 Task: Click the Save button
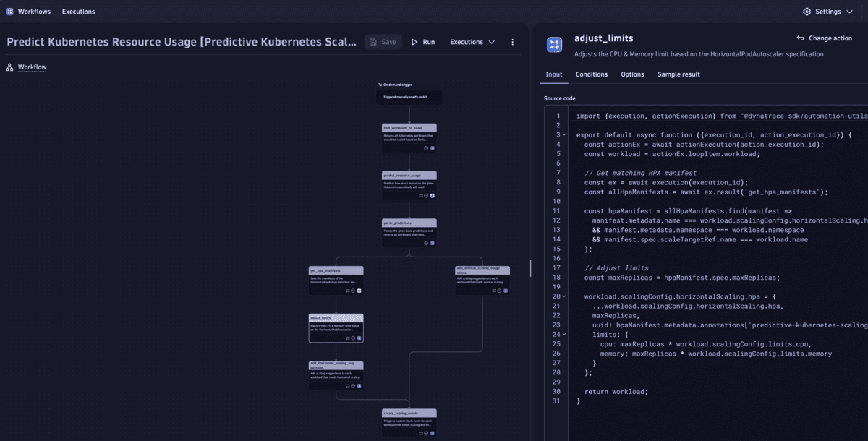tap(383, 42)
